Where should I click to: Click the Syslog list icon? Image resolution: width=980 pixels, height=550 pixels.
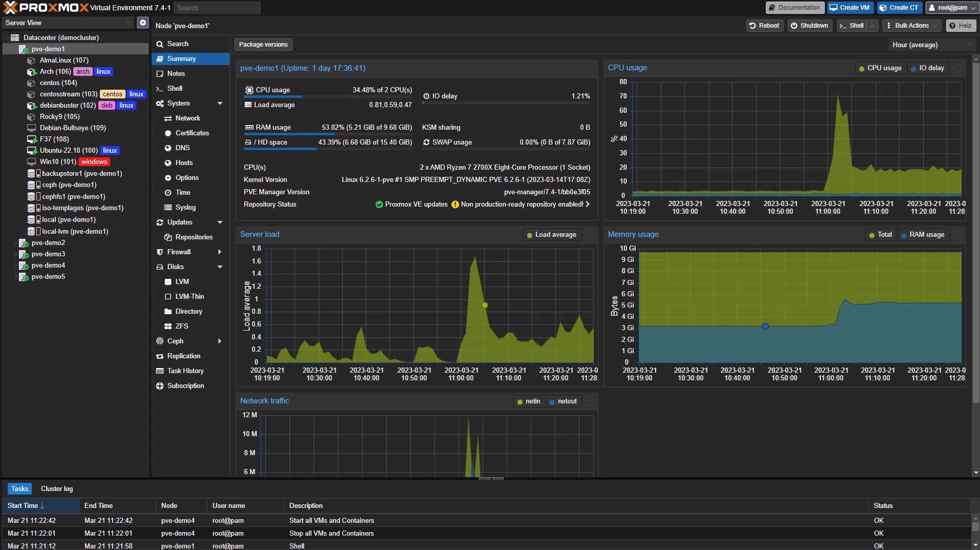tap(168, 207)
